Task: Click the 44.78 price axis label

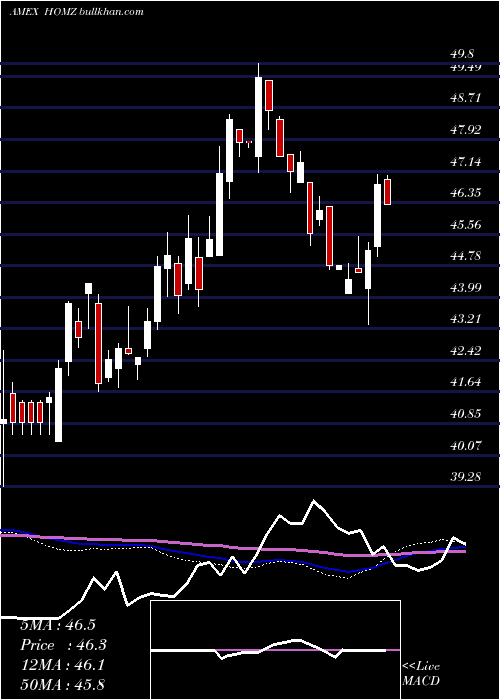Action: 466,256
